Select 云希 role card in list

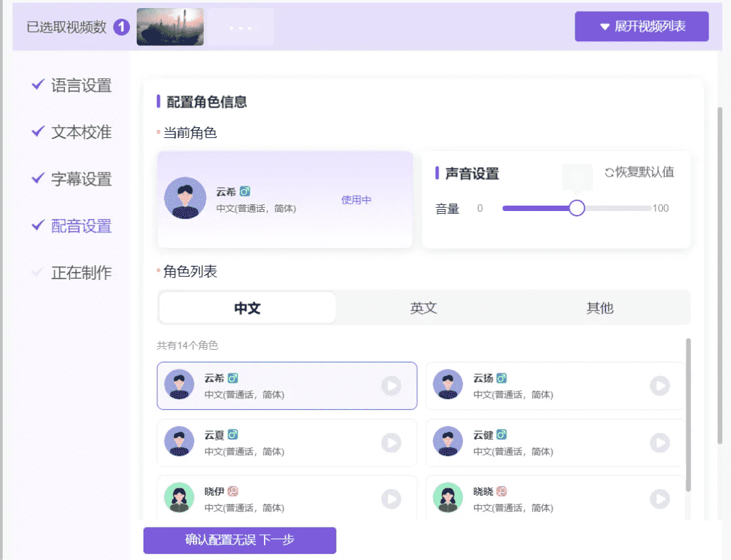pos(287,386)
